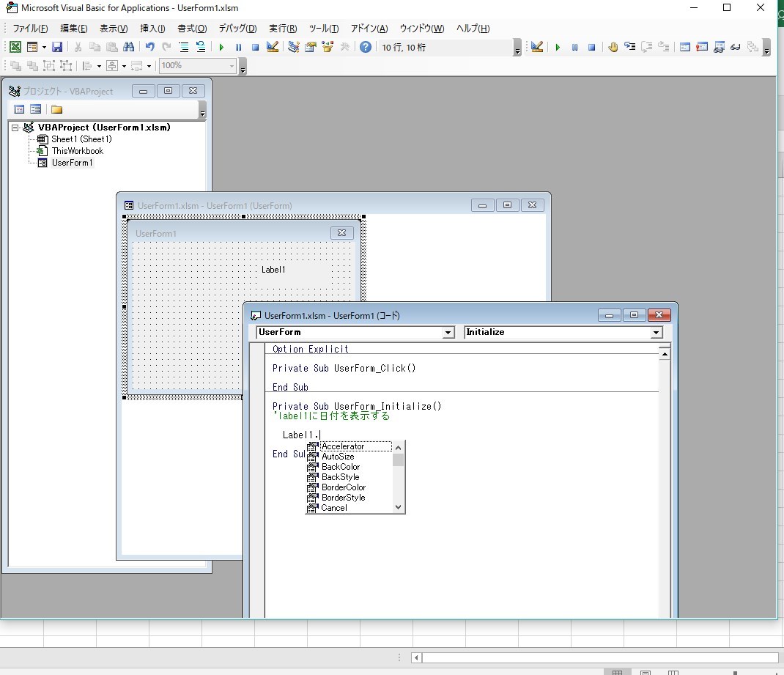Open the Object Browser icon

(328, 47)
